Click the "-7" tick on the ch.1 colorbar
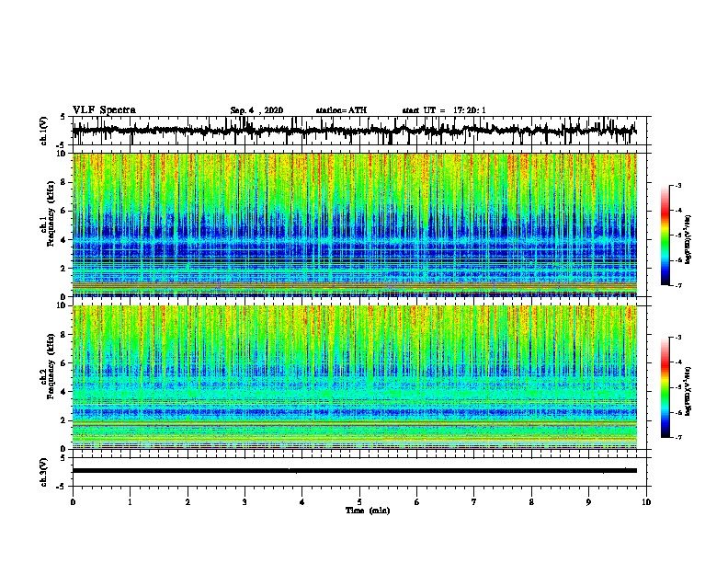This screenshot has width=728, height=563. [678, 285]
